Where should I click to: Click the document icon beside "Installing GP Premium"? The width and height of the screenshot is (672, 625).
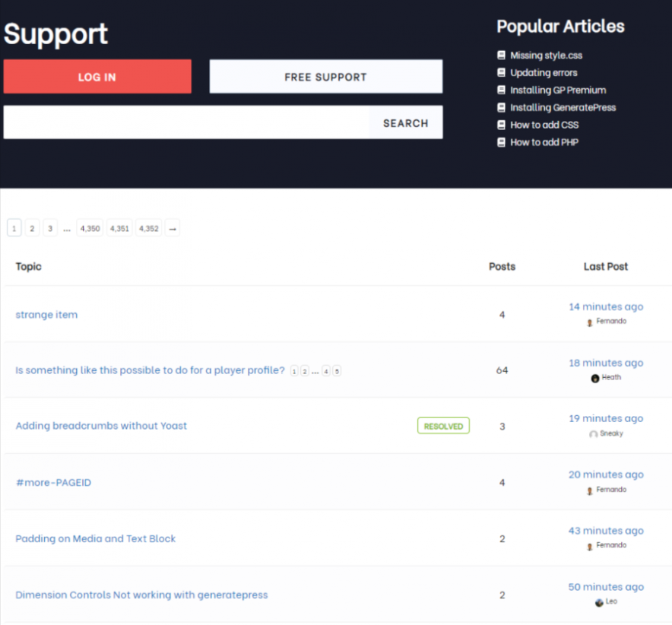pos(501,90)
